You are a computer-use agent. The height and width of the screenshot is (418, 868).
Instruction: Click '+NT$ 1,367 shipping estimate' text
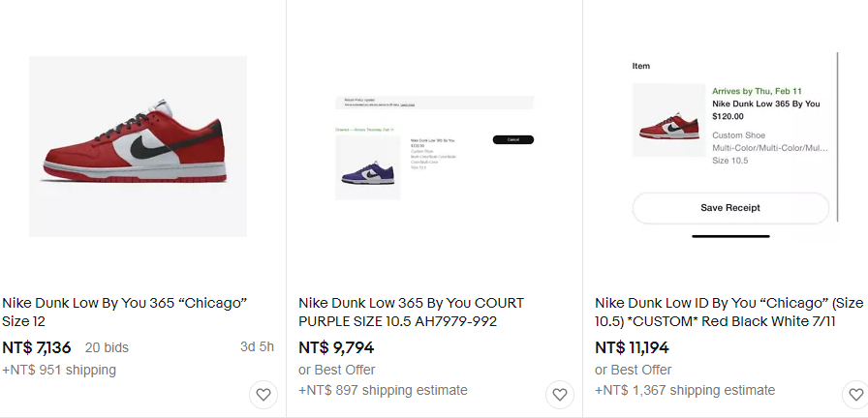(x=685, y=390)
